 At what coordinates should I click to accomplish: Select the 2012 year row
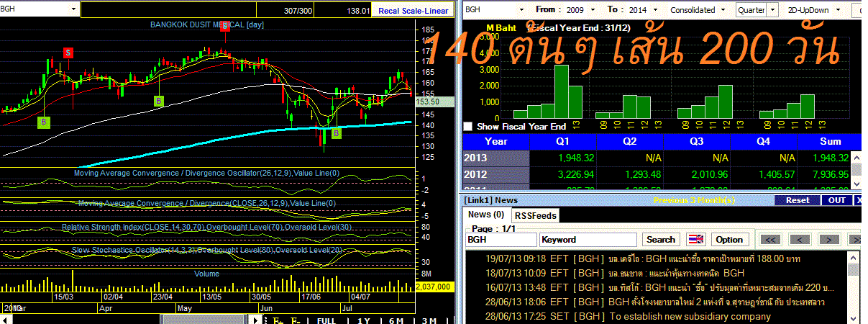(496, 174)
